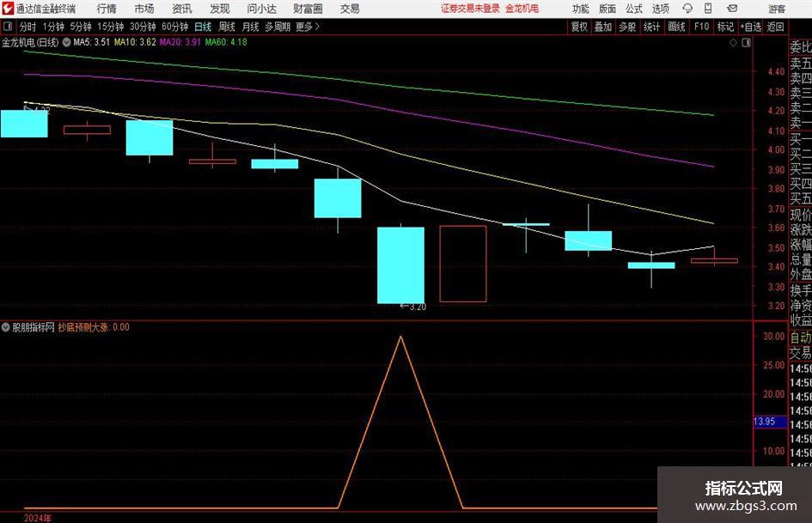The height and width of the screenshot is (523, 812).
Task: Open the 行情 menu
Action: 107,9
